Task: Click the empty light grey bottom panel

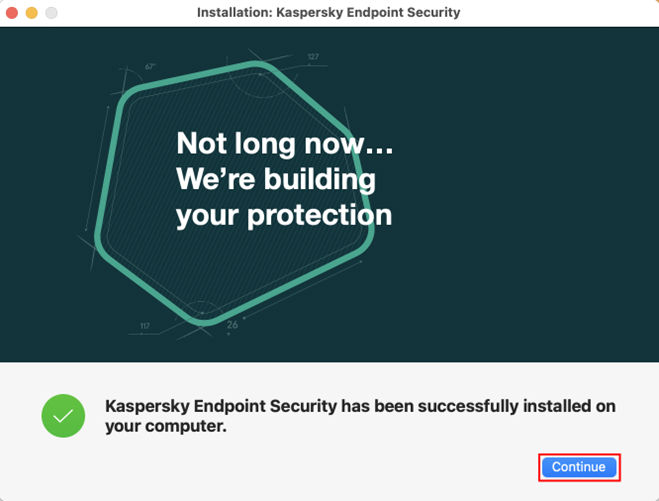Action: coord(300,470)
